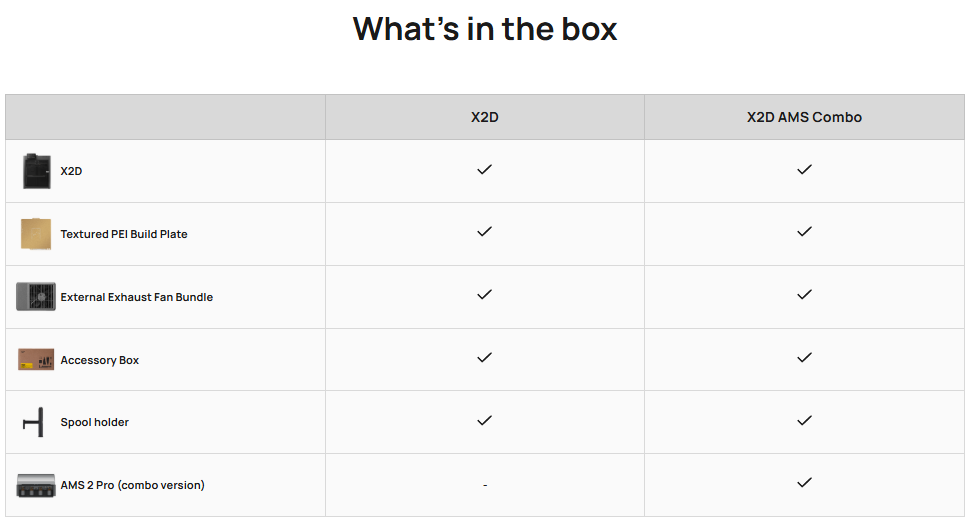Click the dash in the AMS 2 Pro row
This screenshot has width=969, height=522.
(x=485, y=486)
